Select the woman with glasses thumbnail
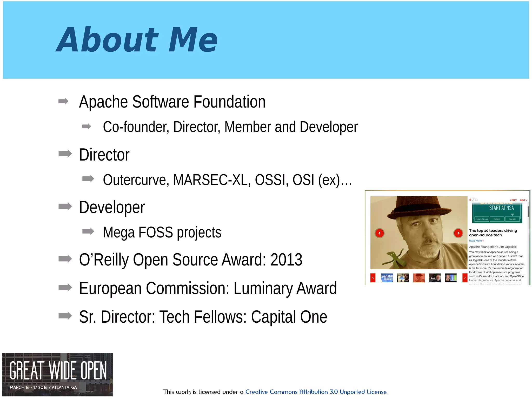Image resolution: width=532 pixels, height=399 pixels. (450, 278)
